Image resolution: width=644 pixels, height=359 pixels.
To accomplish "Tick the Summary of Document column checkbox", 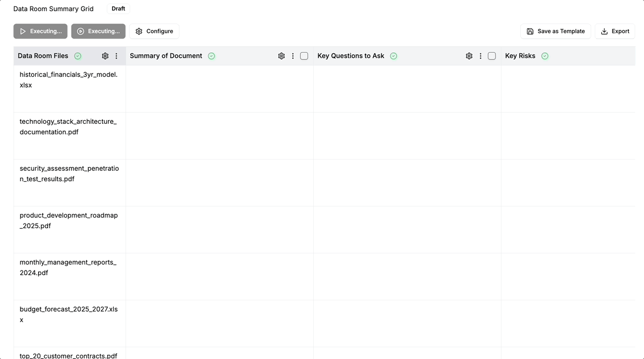I will tap(304, 56).
